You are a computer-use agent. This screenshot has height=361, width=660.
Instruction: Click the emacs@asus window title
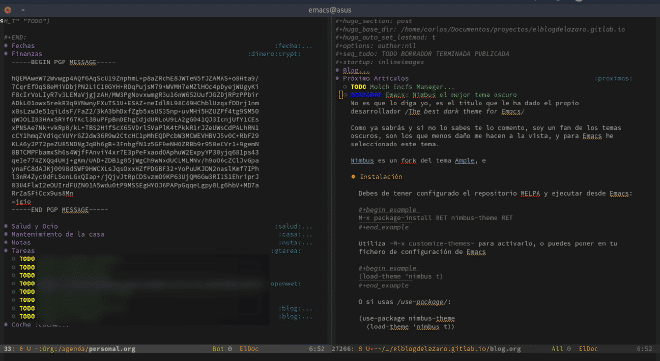point(330,10)
